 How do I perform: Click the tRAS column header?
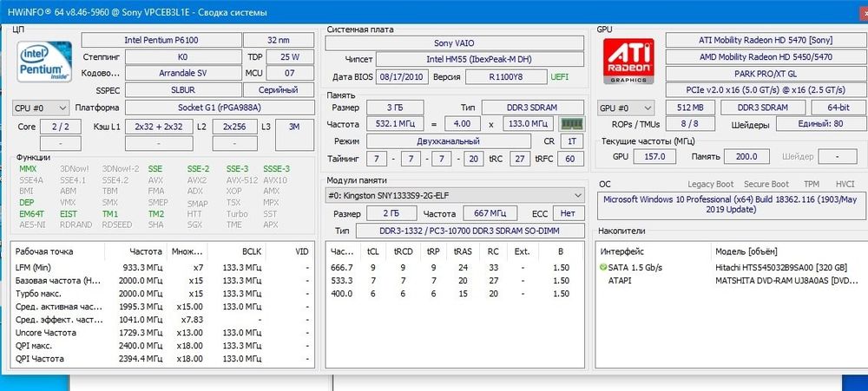[x=463, y=251]
